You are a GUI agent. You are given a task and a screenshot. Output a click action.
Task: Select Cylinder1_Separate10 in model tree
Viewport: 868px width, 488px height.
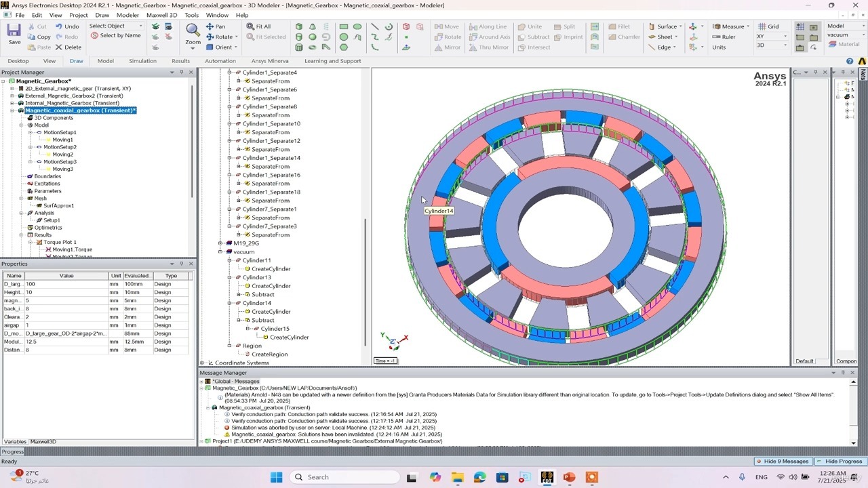click(271, 124)
